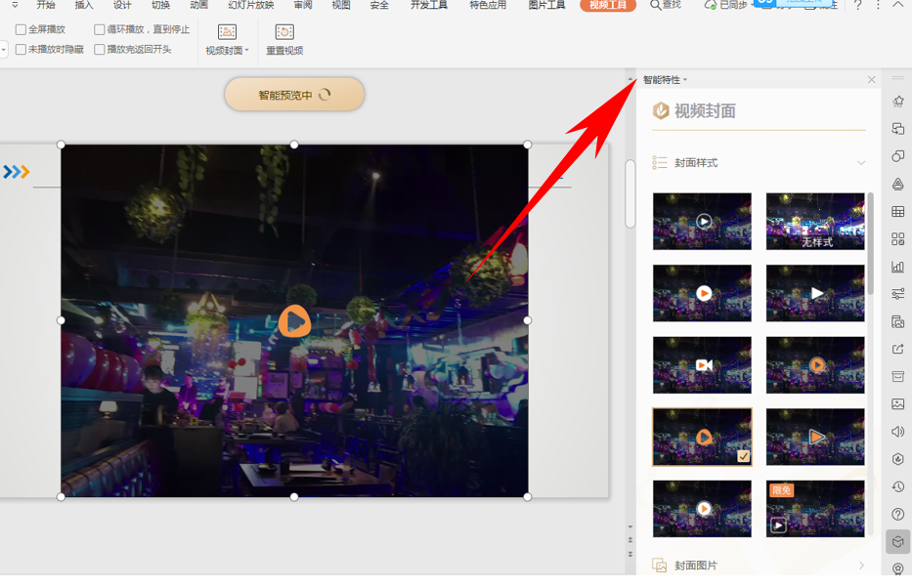Open the four-squares layout sidebar icon

(x=897, y=238)
